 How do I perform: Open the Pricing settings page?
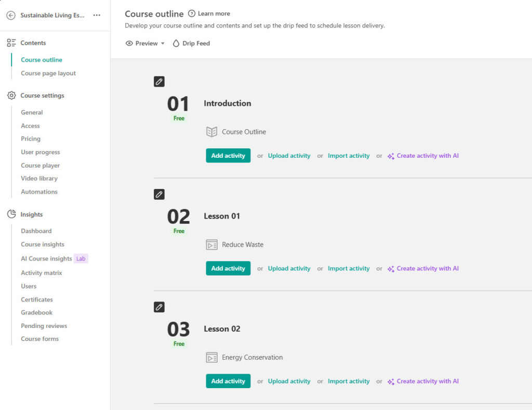click(x=31, y=139)
